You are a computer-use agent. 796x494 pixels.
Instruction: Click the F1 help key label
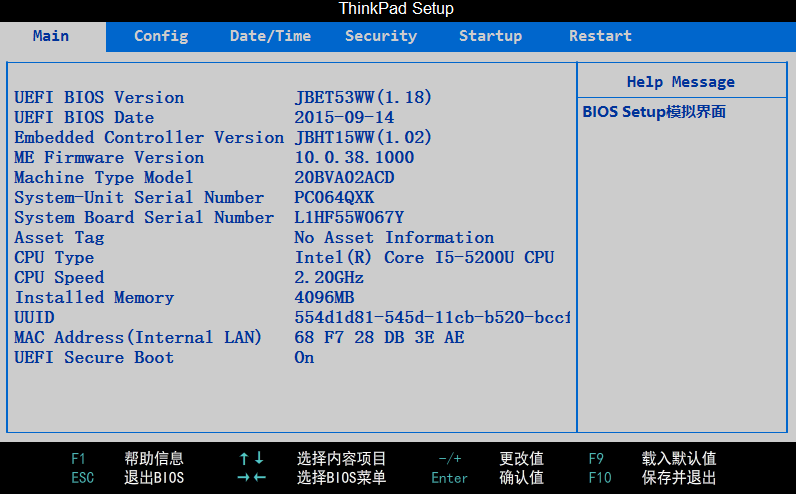(x=79, y=458)
